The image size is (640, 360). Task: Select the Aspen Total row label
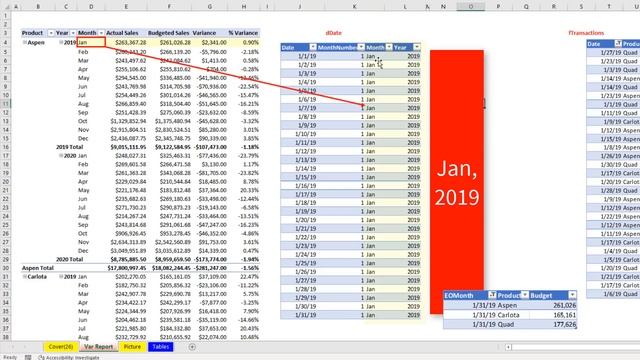coord(38,268)
